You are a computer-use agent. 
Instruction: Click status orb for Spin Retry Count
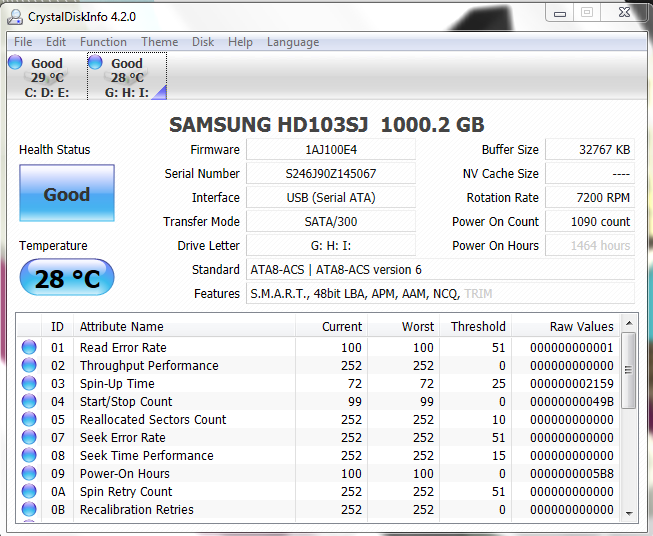coord(29,491)
